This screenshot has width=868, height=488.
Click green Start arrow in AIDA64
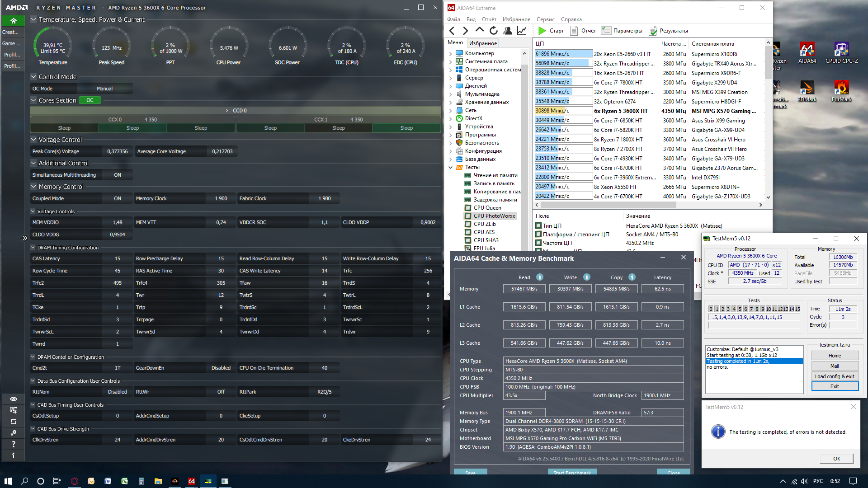[x=542, y=31]
